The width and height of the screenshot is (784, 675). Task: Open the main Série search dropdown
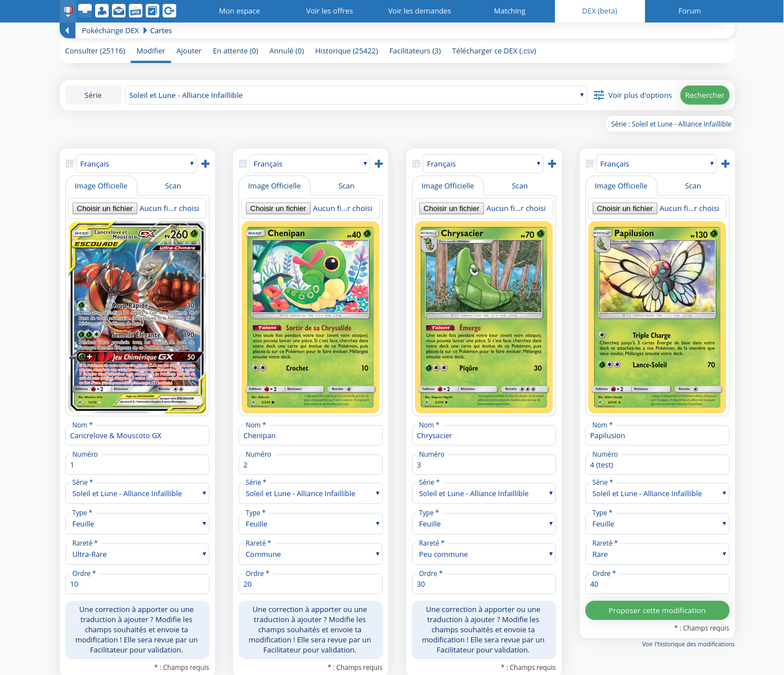(x=356, y=95)
